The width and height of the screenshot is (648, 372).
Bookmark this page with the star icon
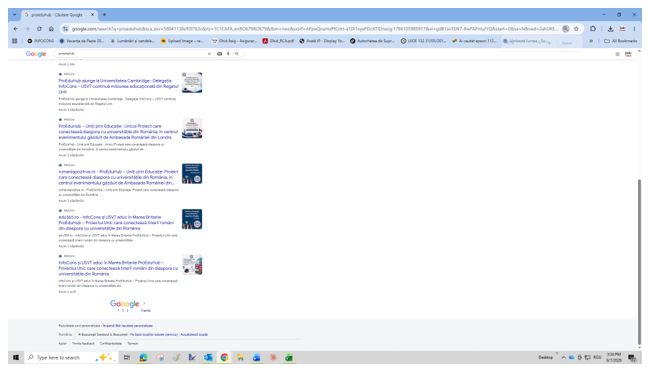click(576, 29)
